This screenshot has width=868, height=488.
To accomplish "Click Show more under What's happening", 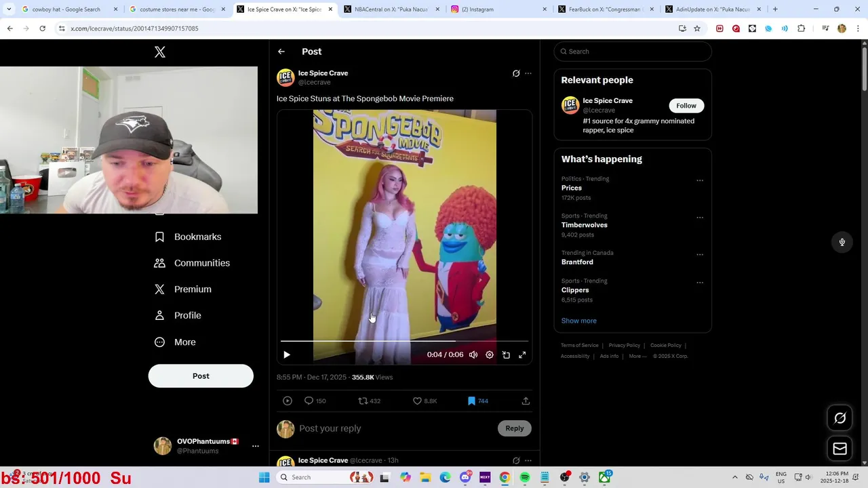I will [x=578, y=321].
